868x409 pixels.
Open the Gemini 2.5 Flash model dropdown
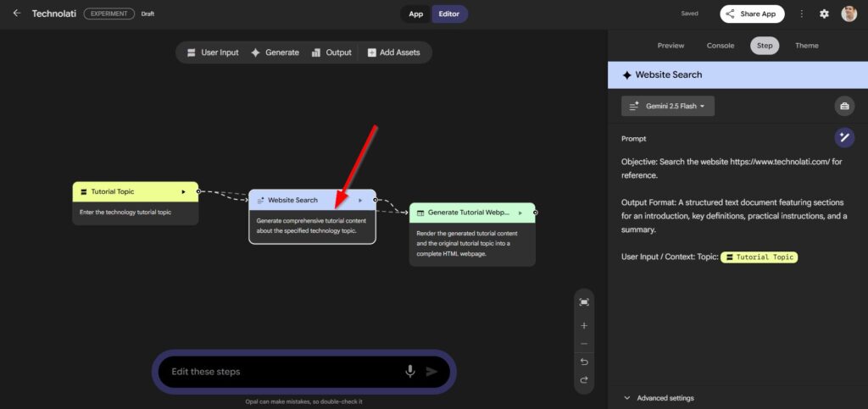pos(668,106)
